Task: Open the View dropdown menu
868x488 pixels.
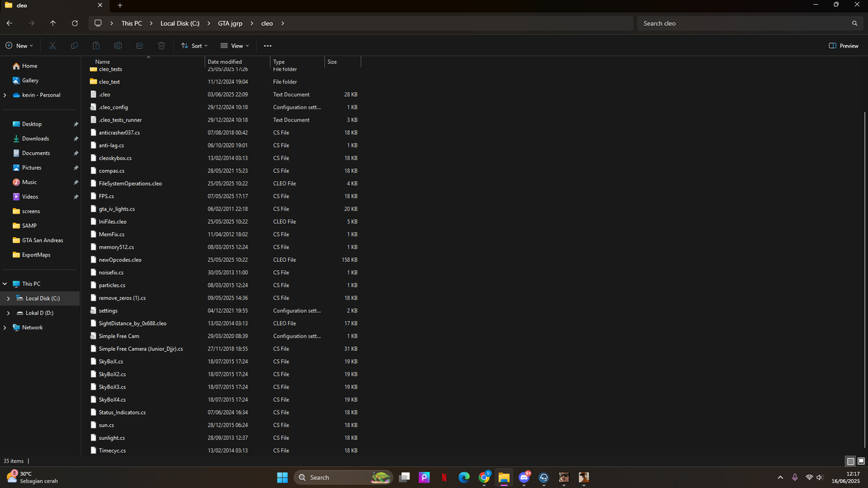Action: point(235,45)
